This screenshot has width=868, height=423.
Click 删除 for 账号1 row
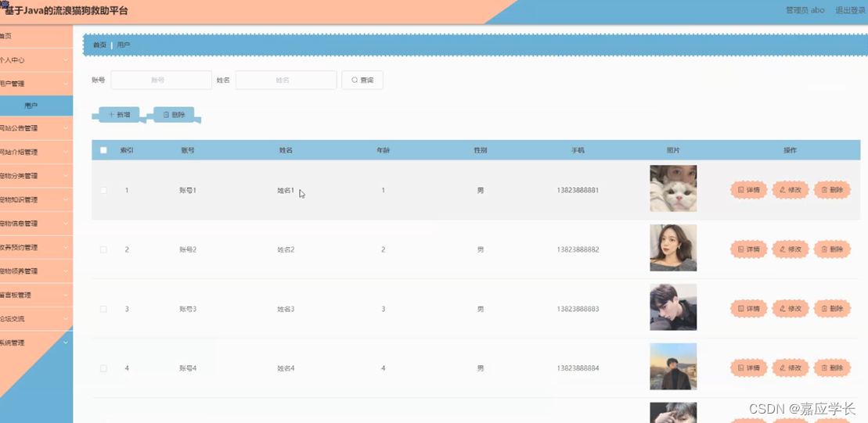(832, 190)
